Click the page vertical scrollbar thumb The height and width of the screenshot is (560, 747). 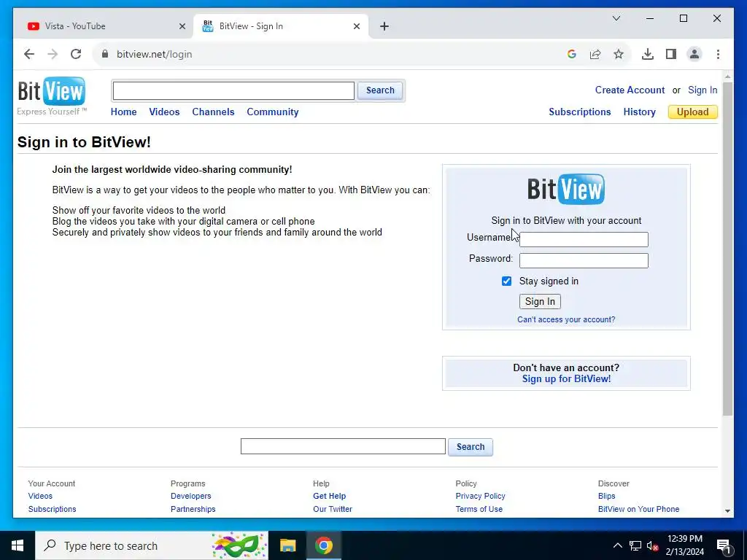(727, 248)
